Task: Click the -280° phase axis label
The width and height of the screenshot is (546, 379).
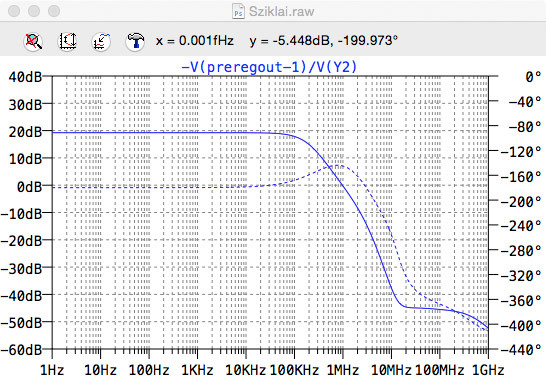Action: point(521,251)
